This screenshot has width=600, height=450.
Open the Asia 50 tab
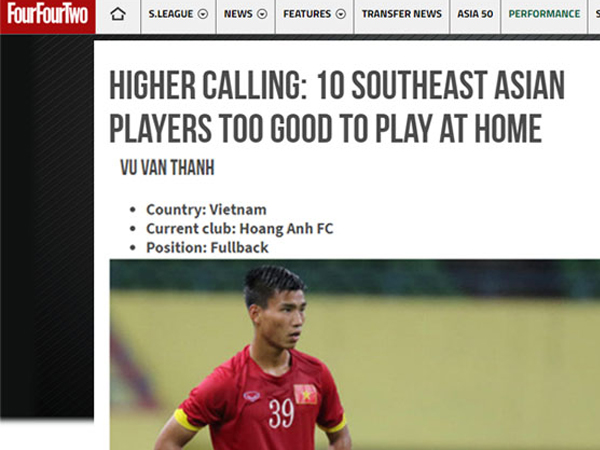tap(475, 14)
